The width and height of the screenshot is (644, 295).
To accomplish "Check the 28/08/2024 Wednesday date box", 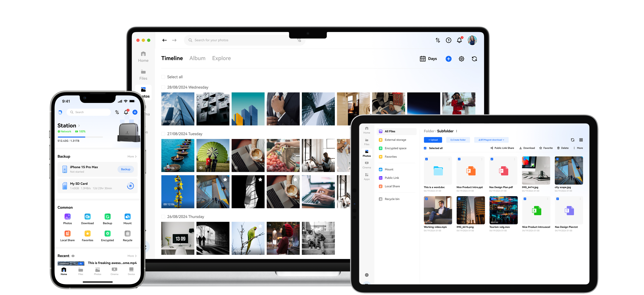I will [x=163, y=87].
